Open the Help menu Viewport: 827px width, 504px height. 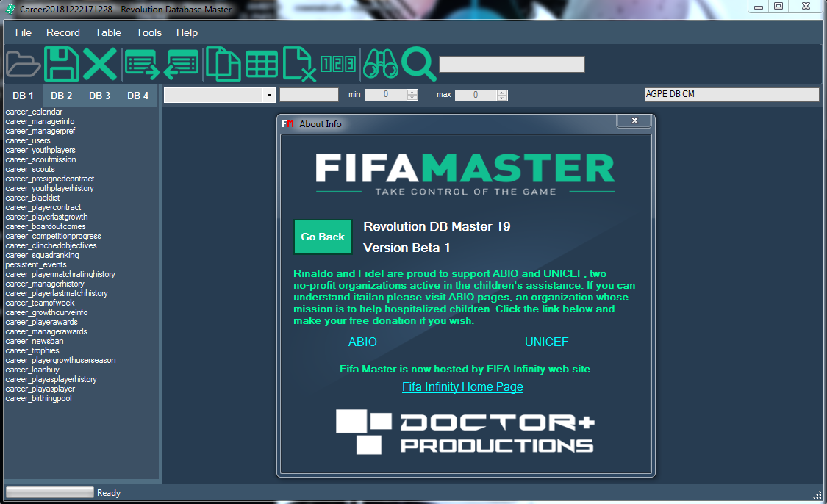pyautogui.click(x=187, y=32)
